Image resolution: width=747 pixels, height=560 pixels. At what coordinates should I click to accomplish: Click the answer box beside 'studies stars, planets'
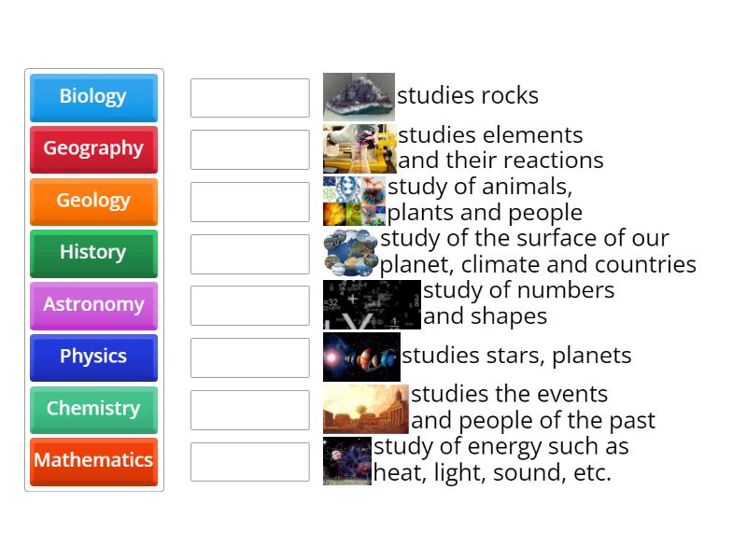(249, 357)
